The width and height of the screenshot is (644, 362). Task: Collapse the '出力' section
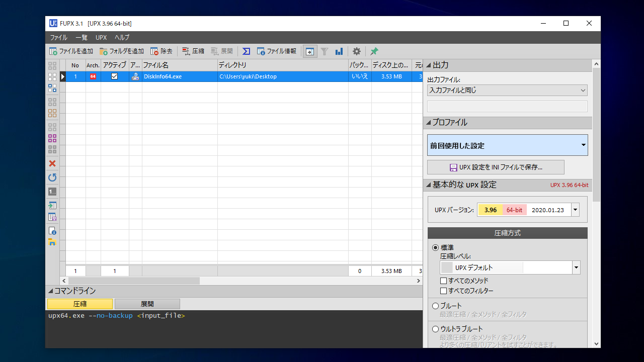pyautogui.click(x=429, y=65)
